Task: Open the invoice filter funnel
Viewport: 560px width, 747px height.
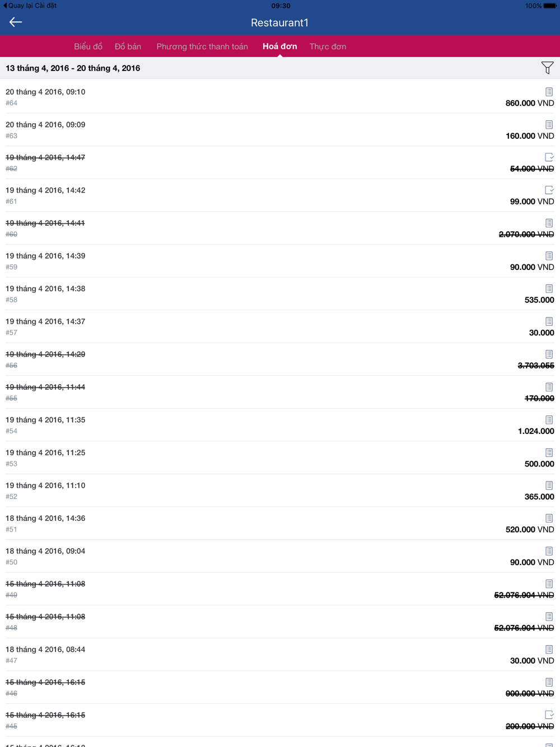Action: coord(547,68)
